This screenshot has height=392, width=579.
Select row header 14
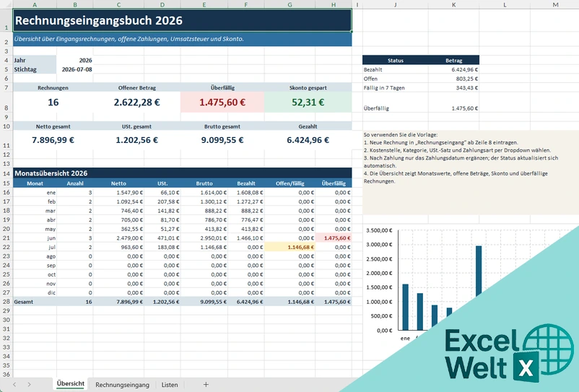coord(6,173)
